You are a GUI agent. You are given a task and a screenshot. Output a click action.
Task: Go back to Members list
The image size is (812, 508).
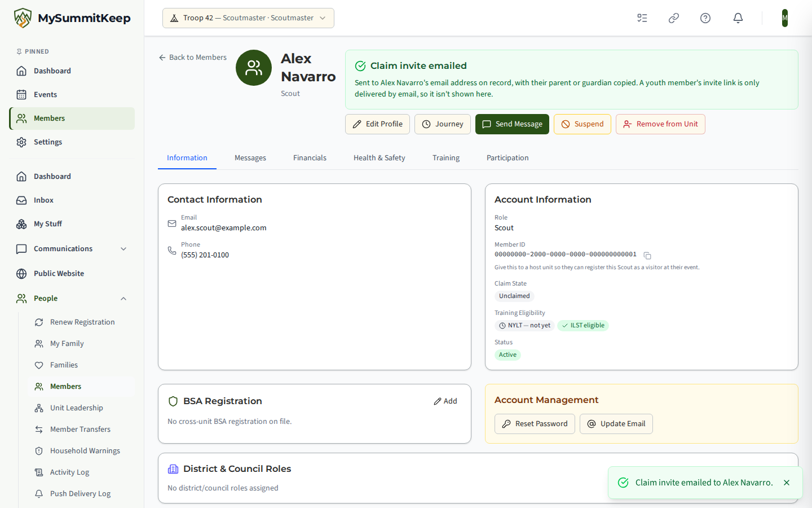pyautogui.click(x=192, y=58)
